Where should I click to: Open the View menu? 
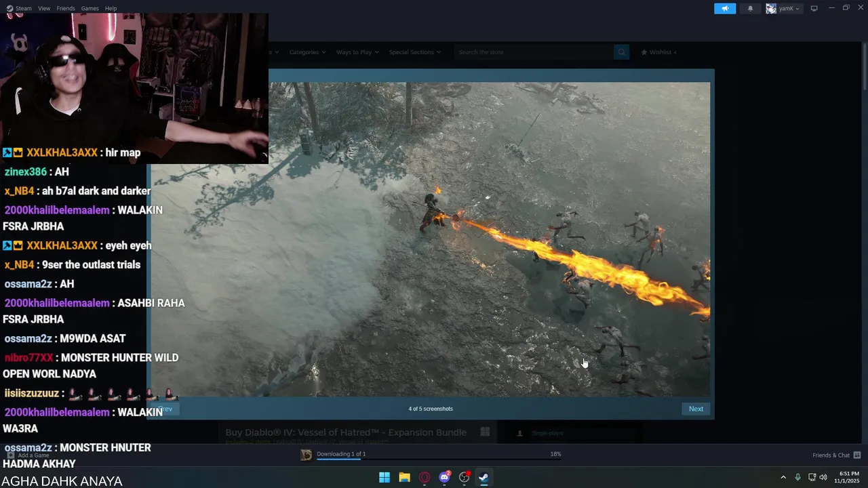(x=44, y=8)
